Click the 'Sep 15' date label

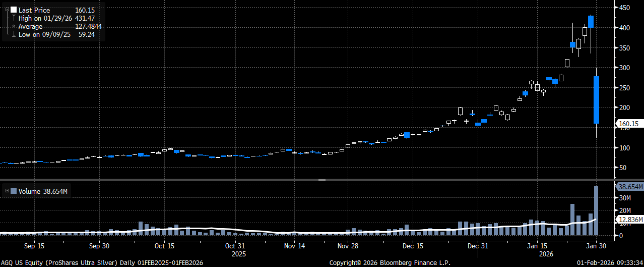(x=34, y=246)
